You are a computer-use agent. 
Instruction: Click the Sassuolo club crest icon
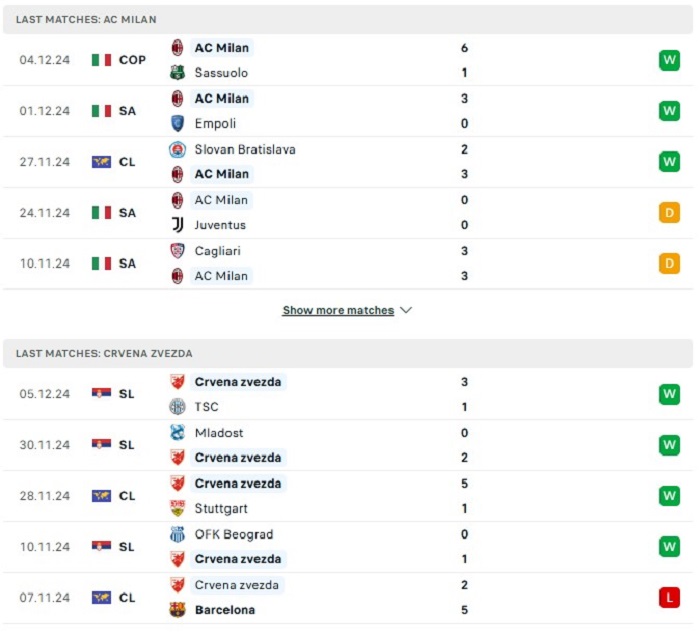tap(177, 72)
